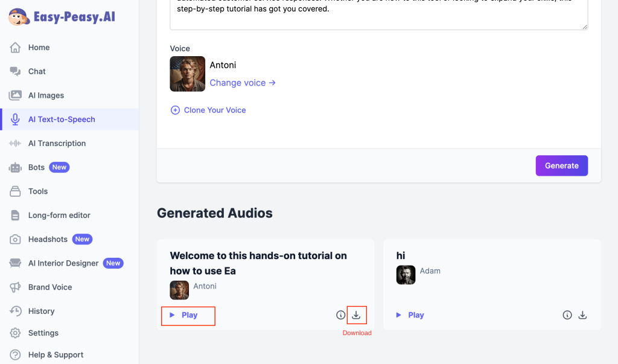Navigate to AI Images
This screenshot has height=364, width=618.
(x=46, y=95)
